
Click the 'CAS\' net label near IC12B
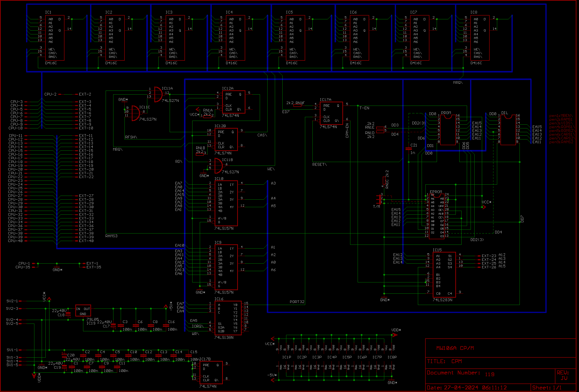(262, 135)
